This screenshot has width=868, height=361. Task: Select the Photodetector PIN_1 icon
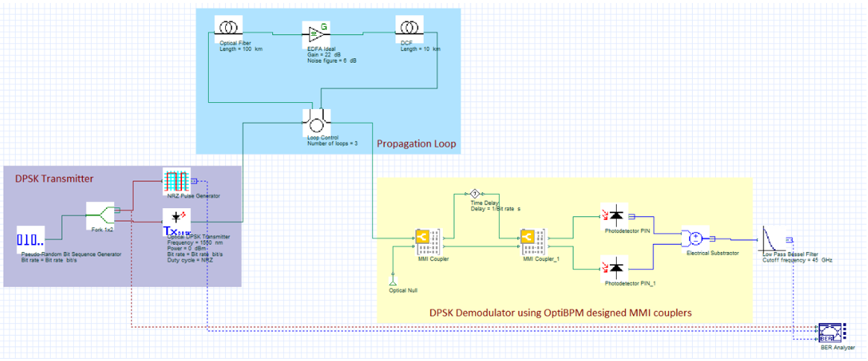pyautogui.click(x=615, y=267)
